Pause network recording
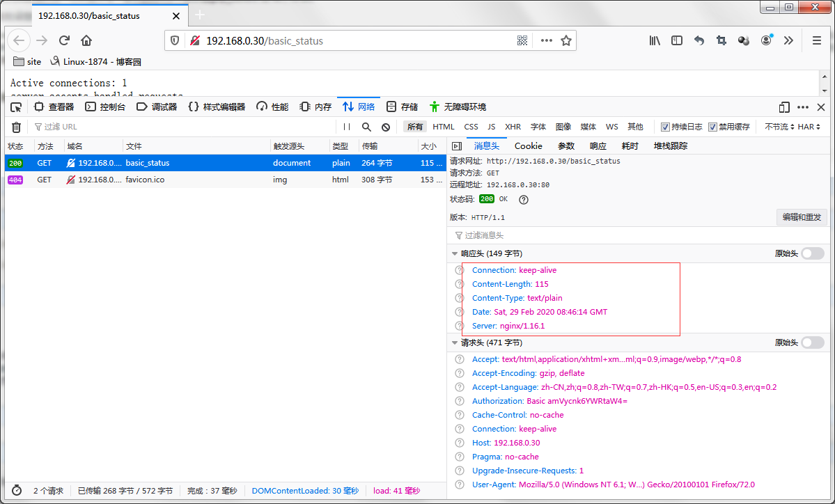The height and width of the screenshot is (504, 835). pos(347,127)
